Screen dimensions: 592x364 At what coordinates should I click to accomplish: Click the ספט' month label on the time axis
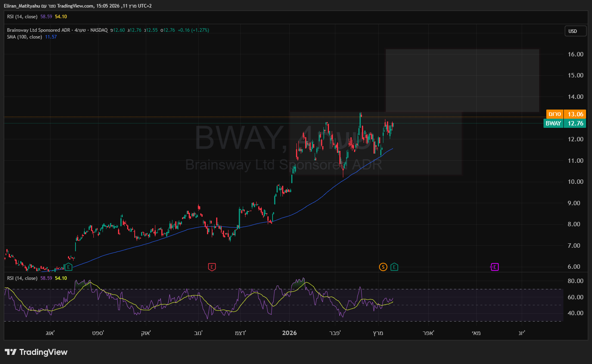tap(98, 333)
